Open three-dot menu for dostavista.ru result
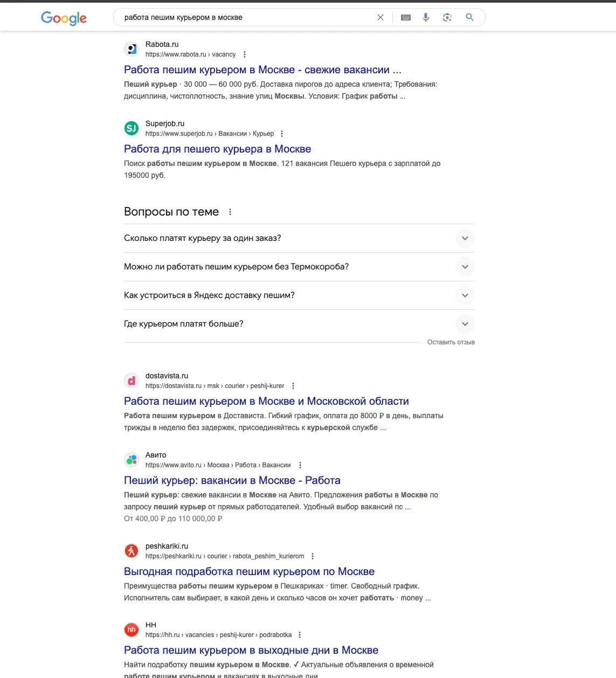The height and width of the screenshot is (678, 616). pos(293,386)
